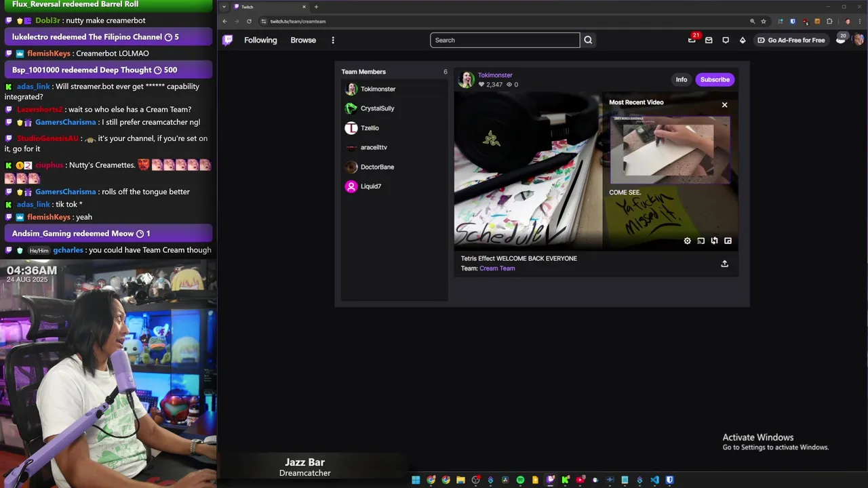Image resolution: width=868 pixels, height=488 pixels.
Task: Click the search magnifier button
Action: coord(588,40)
